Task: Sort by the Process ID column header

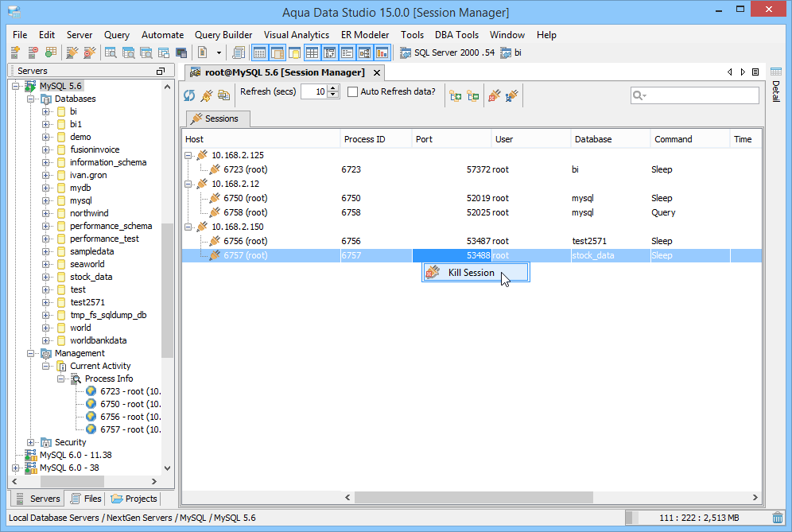Action: click(x=376, y=139)
